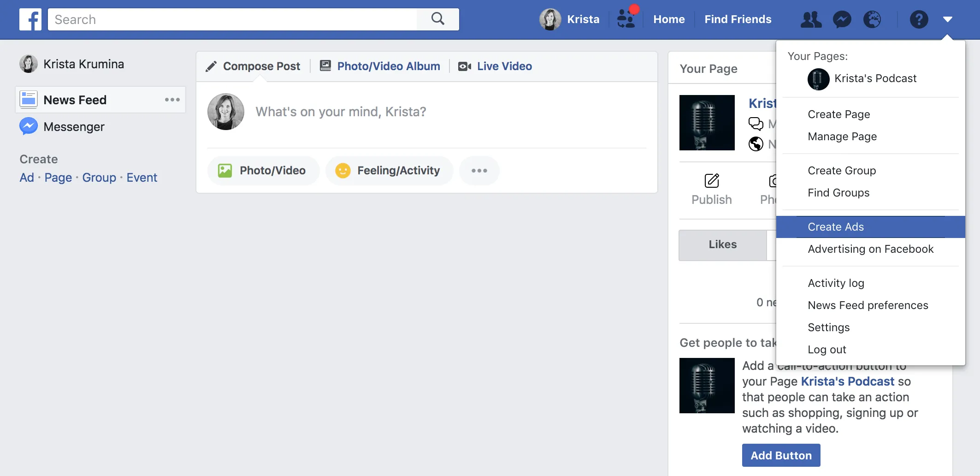Expand more post options ellipsis button
This screenshot has width=980, height=476.
tap(479, 171)
